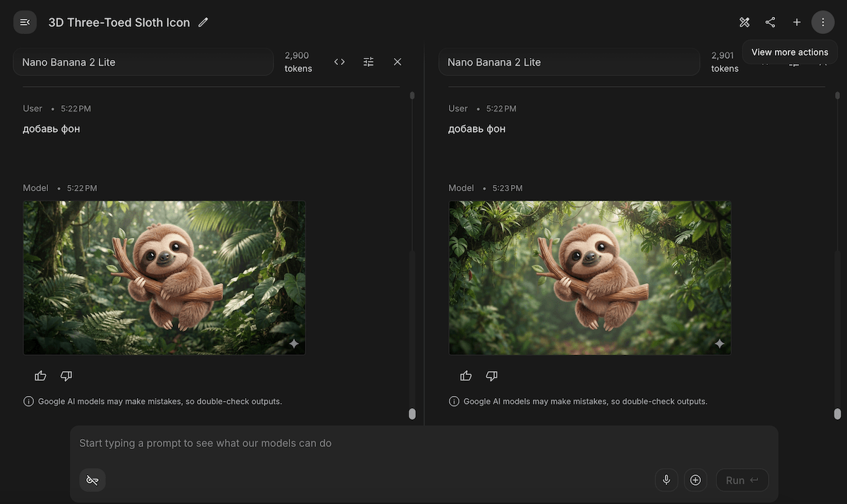Thumbs up the left model response
Screen dimensions: 847x504
40,376
